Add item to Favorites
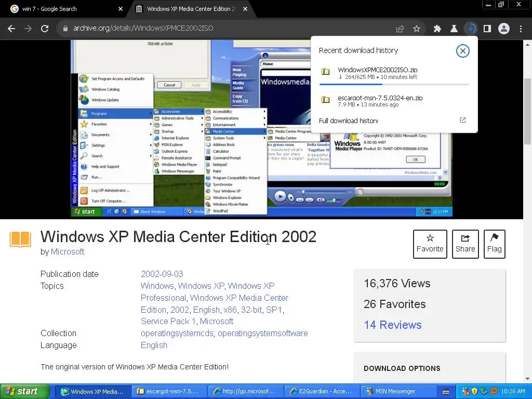The height and width of the screenshot is (399, 532). tap(430, 244)
